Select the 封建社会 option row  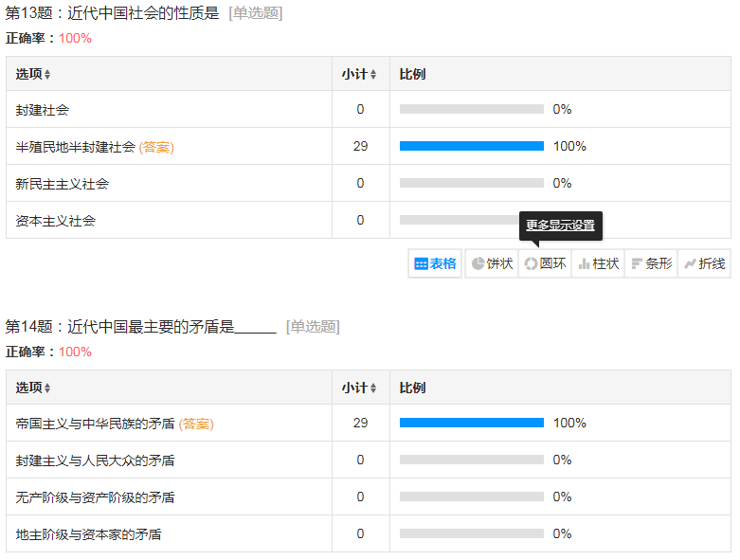click(x=43, y=110)
